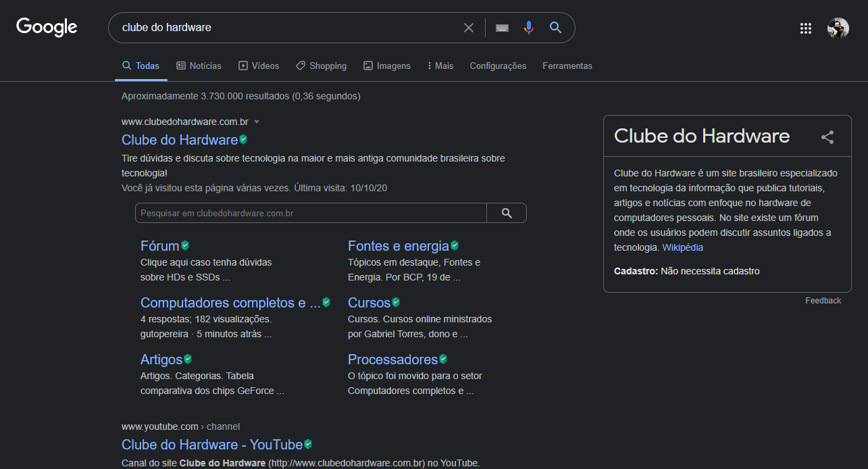Focus the Pesquisar em clubedohardware.com.br field
The height and width of the screenshot is (469, 868).
click(x=311, y=213)
